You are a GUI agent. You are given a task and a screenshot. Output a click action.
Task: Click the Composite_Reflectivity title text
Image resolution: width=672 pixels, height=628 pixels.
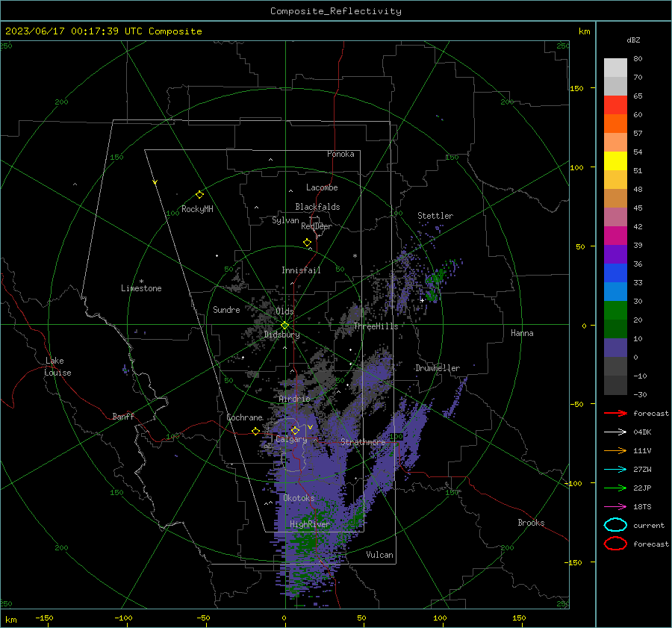[336, 11]
